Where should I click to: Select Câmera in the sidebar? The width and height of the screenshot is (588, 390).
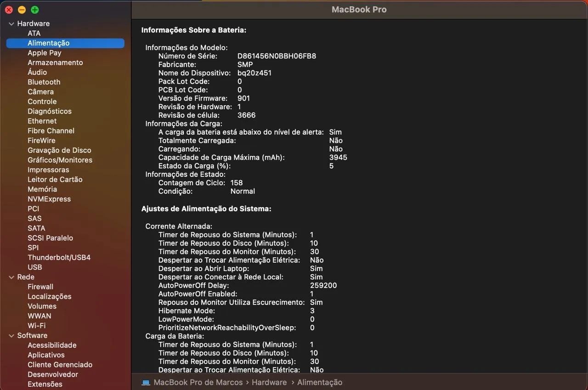(40, 92)
